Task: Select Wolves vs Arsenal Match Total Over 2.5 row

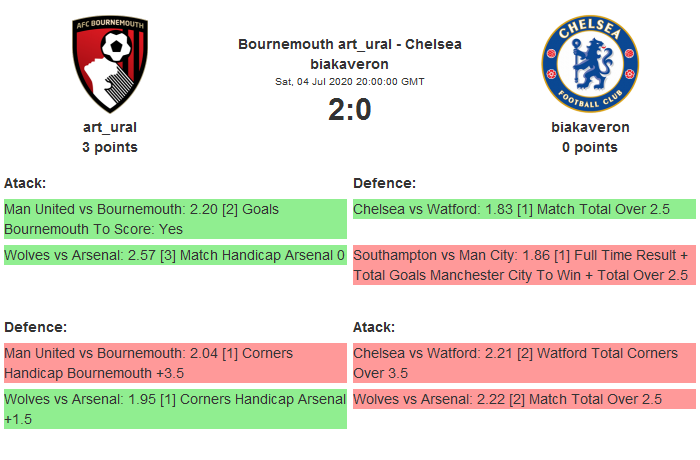Action: (x=524, y=399)
